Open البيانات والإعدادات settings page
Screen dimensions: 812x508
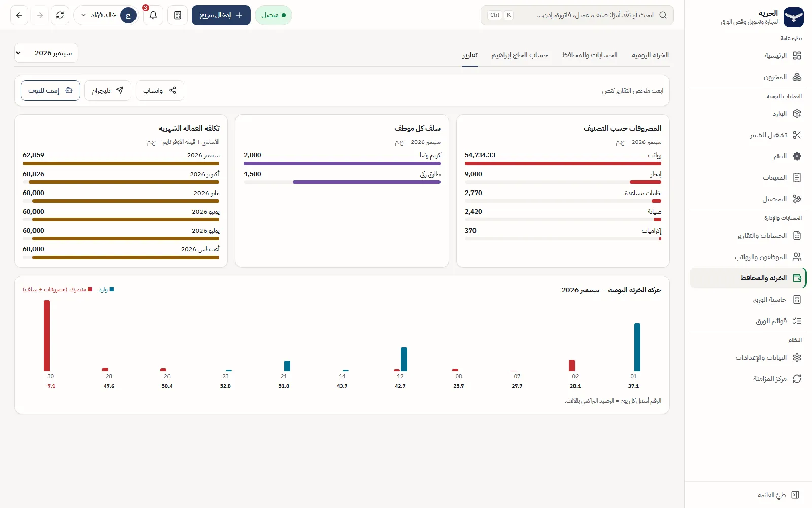tap(748, 358)
